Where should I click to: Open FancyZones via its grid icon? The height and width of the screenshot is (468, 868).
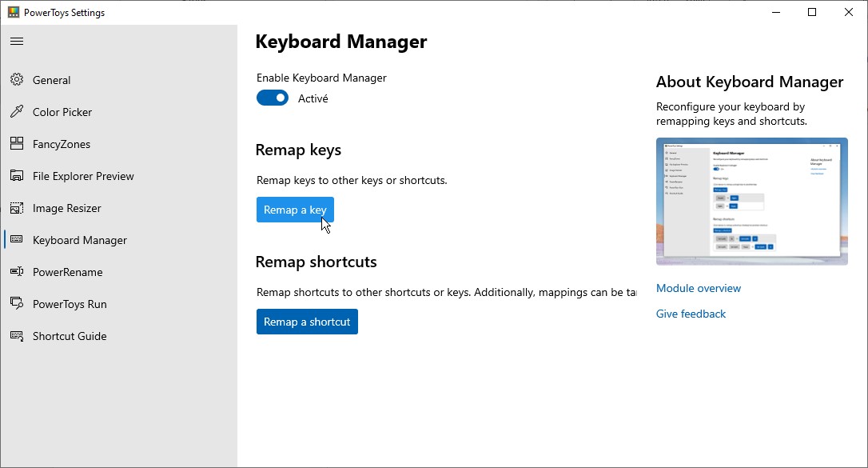pyautogui.click(x=17, y=144)
